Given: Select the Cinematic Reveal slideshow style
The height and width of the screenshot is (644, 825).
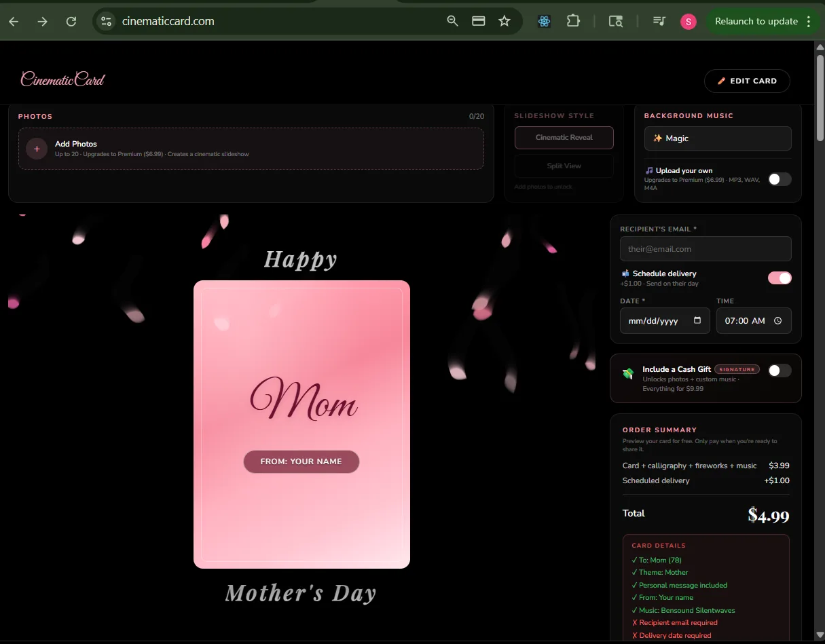Looking at the screenshot, I should (564, 137).
